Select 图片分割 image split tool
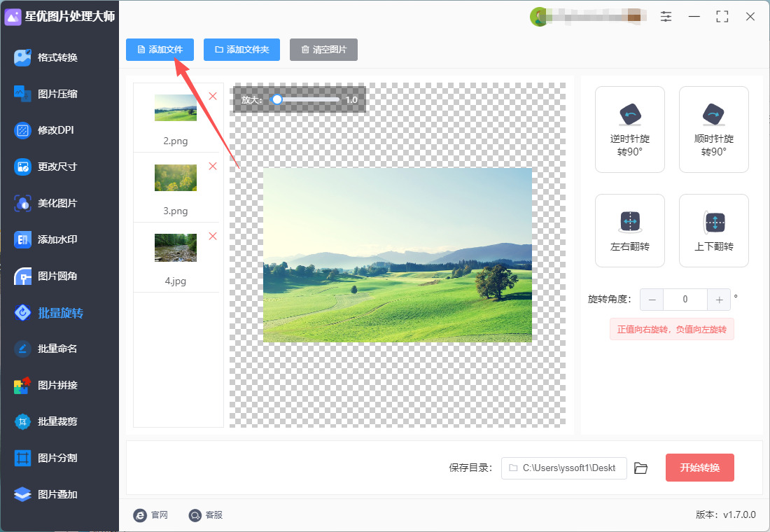This screenshot has height=532, width=770. 46,458
